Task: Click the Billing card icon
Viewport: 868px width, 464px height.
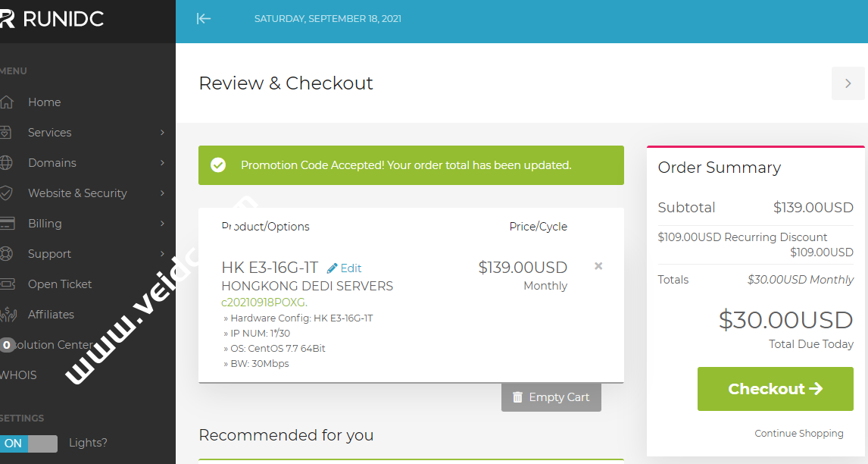Action: pos(7,224)
